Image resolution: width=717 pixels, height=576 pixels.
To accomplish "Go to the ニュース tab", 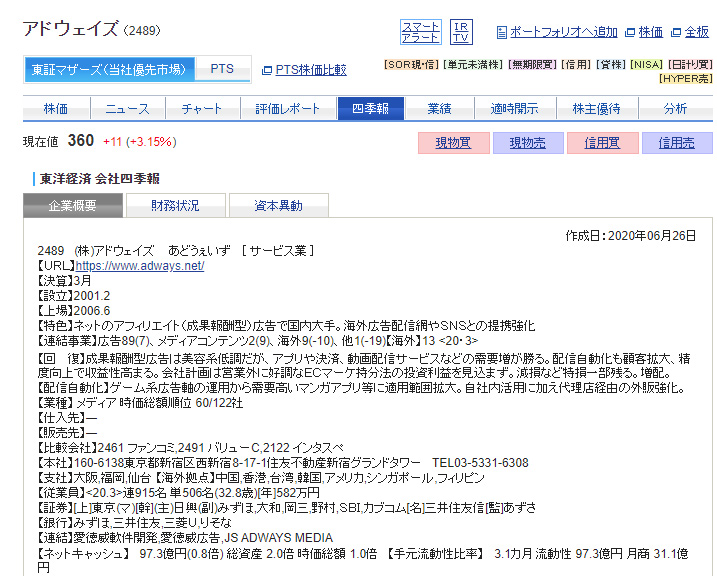I will click(127, 109).
